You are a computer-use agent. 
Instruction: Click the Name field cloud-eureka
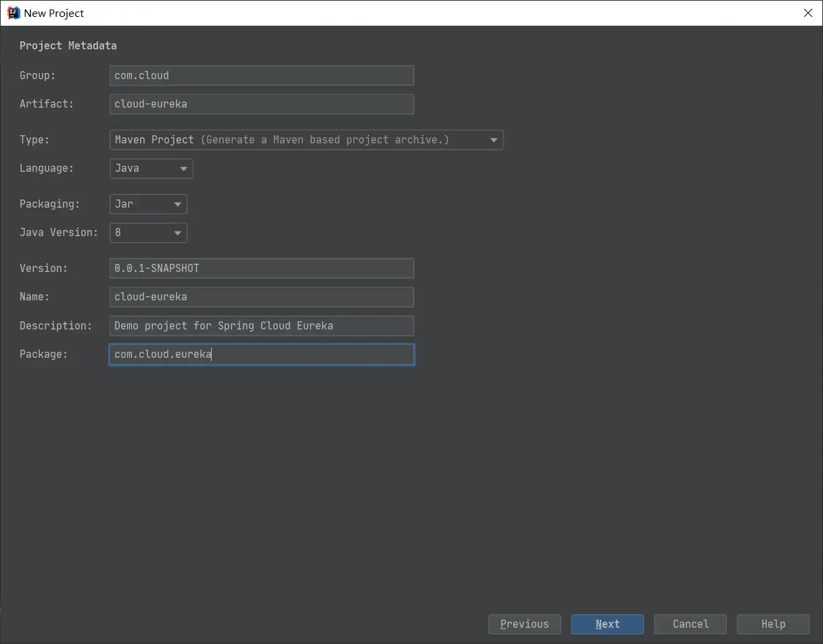click(x=262, y=297)
